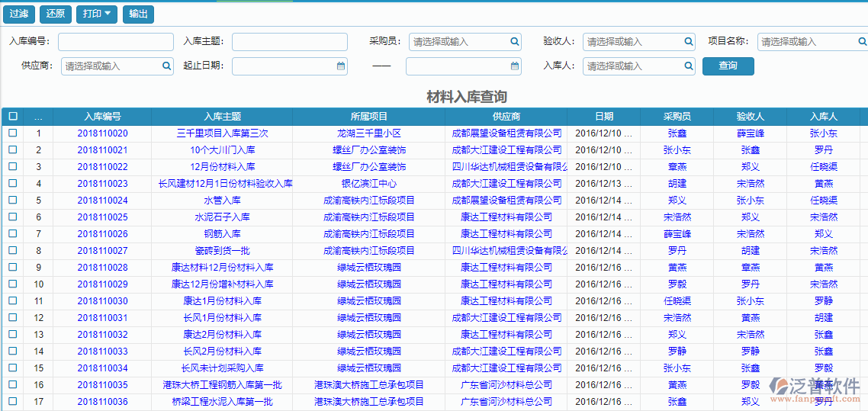Open record link 2018110036

[102, 402]
